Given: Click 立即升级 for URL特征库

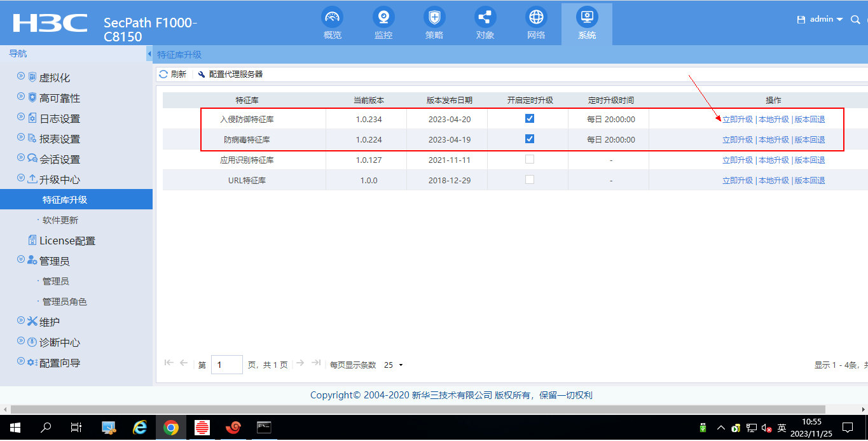Looking at the screenshot, I should pos(738,180).
